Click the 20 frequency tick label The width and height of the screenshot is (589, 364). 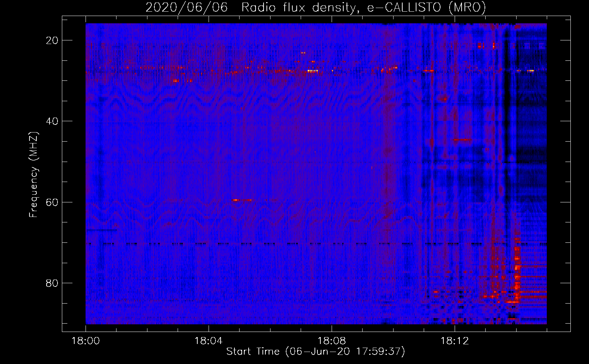(52, 40)
